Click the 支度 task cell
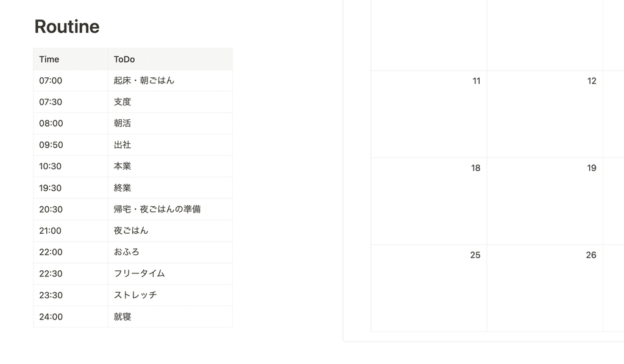The image size is (624, 364). point(170,102)
